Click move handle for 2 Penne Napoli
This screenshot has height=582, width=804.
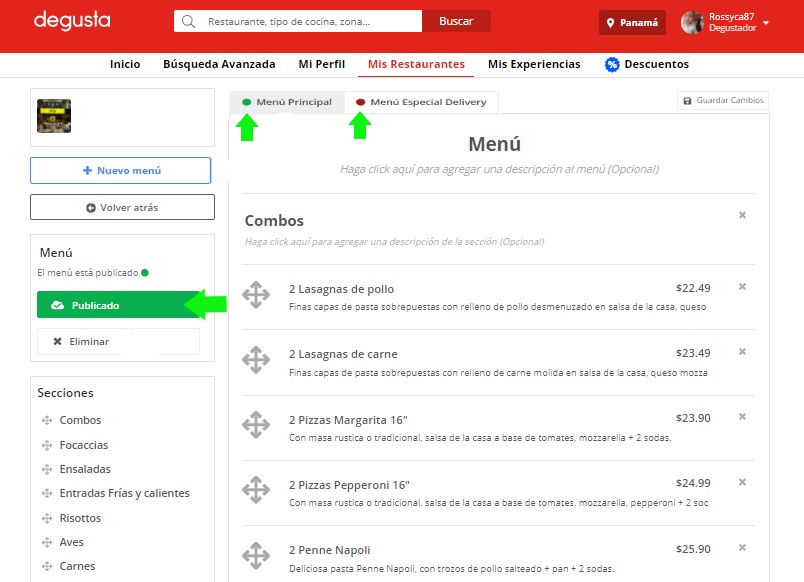click(256, 555)
